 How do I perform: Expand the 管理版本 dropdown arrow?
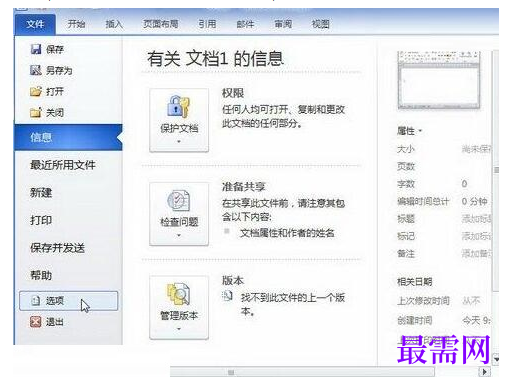pos(179,329)
